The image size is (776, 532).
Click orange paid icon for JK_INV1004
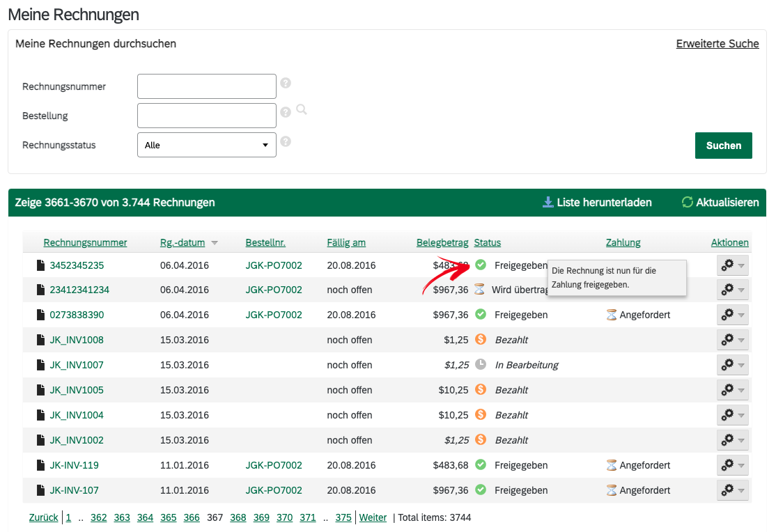point(481,414)
